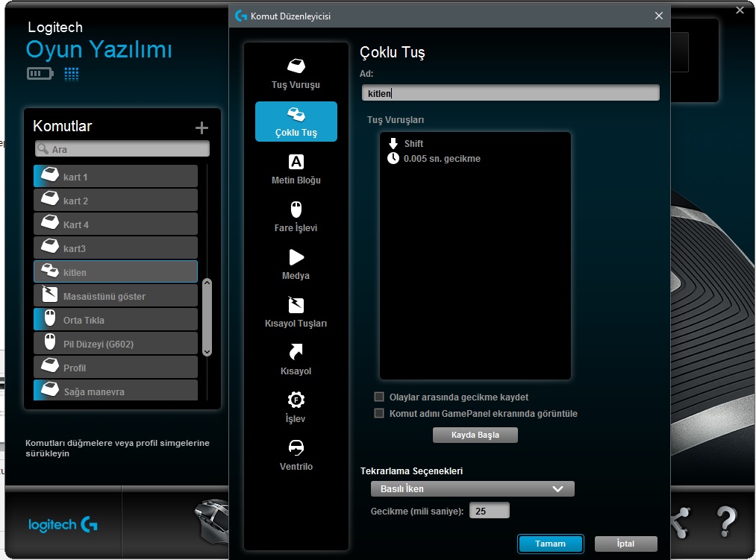Click the Ad name input field
756x560 pixels.
click(510, 93)
